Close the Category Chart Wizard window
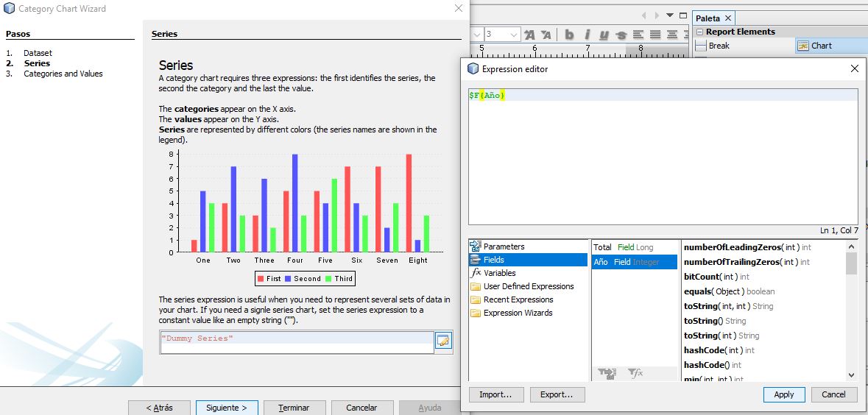 tap(459, 8)
